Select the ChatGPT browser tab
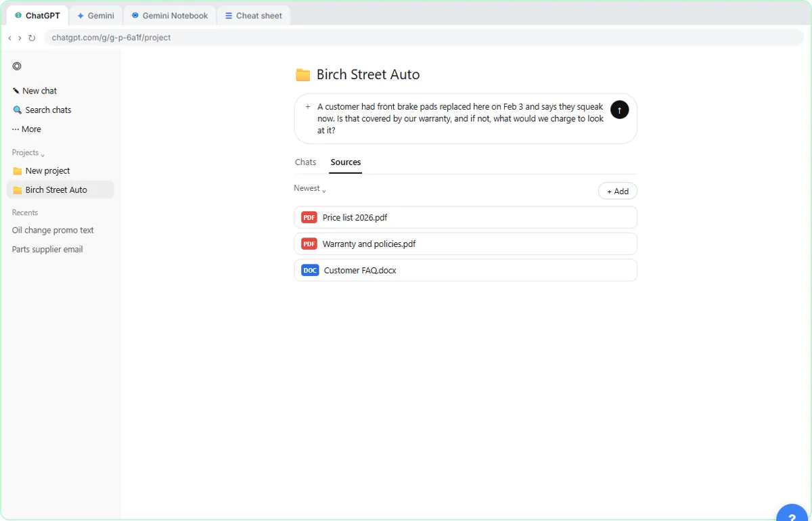Screen dimensions: 812x521 (37, 16)
